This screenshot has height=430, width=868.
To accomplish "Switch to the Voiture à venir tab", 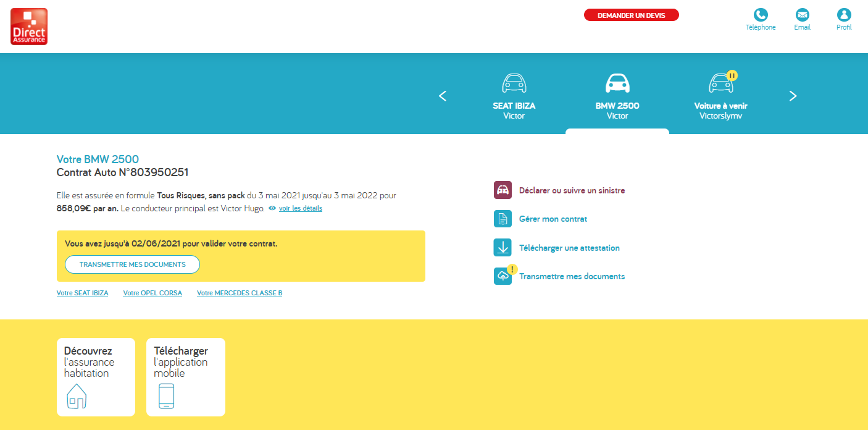I will 720,96.
